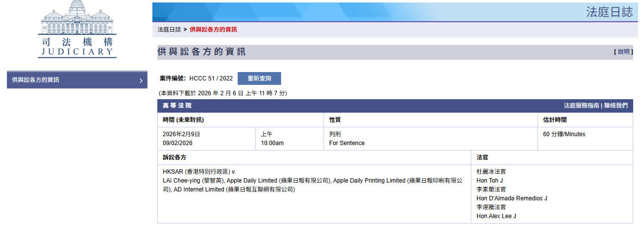
Task: Click the party name LAI Chee-ying
Action: pyautogui.click(x=182, y=181)
